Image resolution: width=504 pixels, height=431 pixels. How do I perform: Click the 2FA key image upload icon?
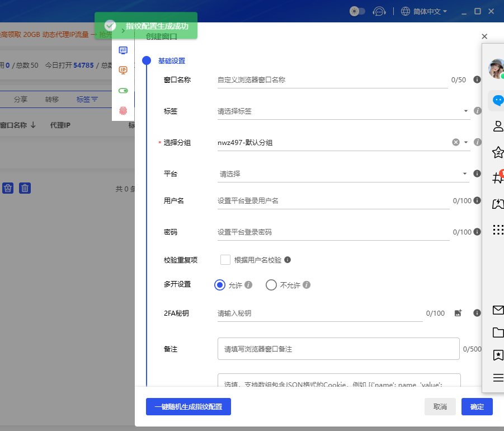coord(458,313)
